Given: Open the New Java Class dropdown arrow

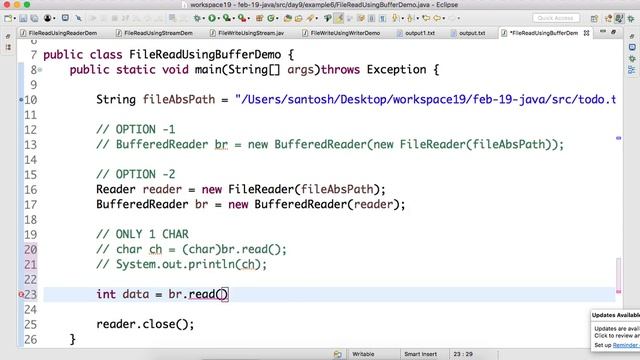Looking at the screenshot, I should point(277,19).
